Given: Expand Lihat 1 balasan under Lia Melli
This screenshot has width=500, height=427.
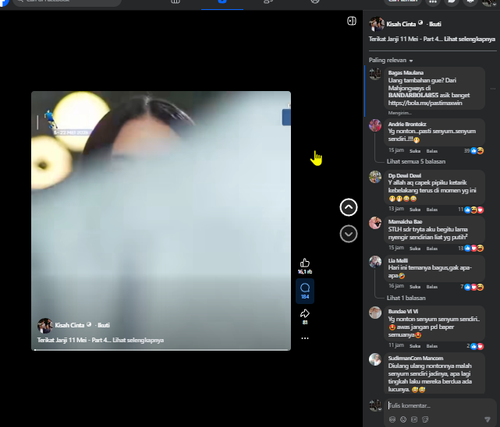Looking at the screenshot, I should point(406,298).
